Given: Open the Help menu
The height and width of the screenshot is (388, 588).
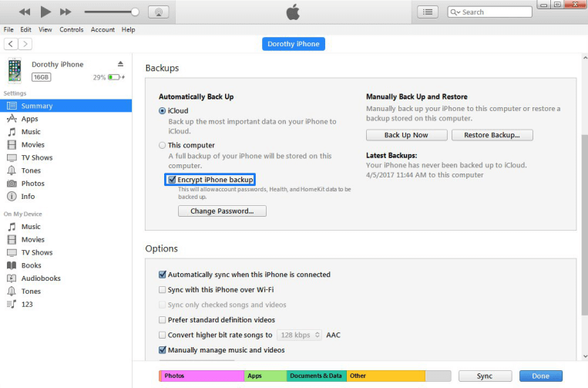Looking at the screenshot, I should (x=128, y=29).
